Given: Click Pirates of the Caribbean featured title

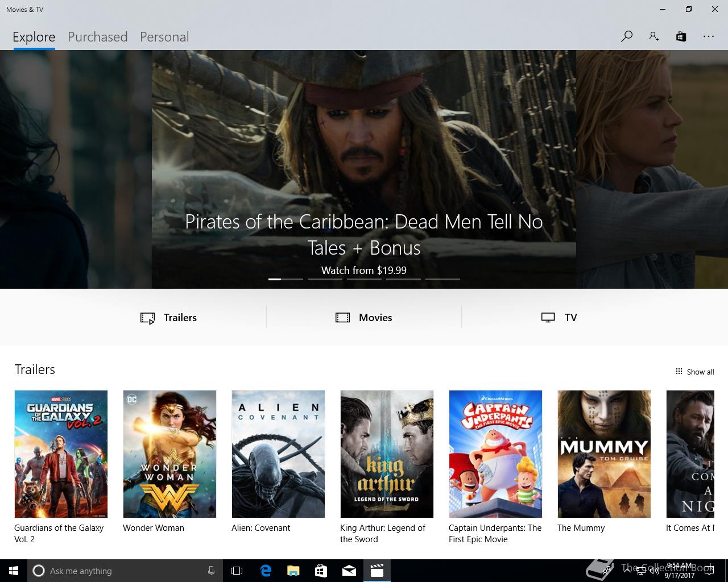Looking at the screenshot, I should pos(364,234).
